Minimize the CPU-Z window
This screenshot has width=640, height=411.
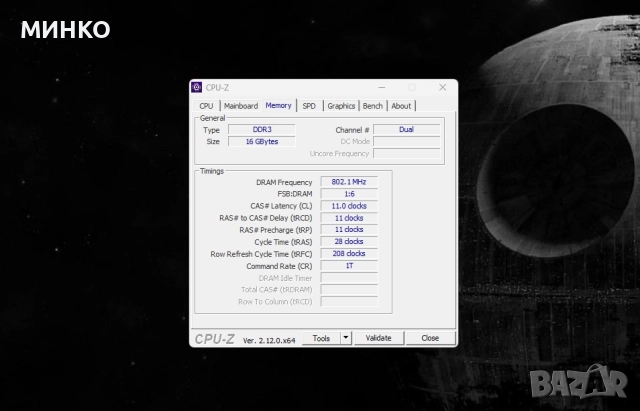point(382,87)
